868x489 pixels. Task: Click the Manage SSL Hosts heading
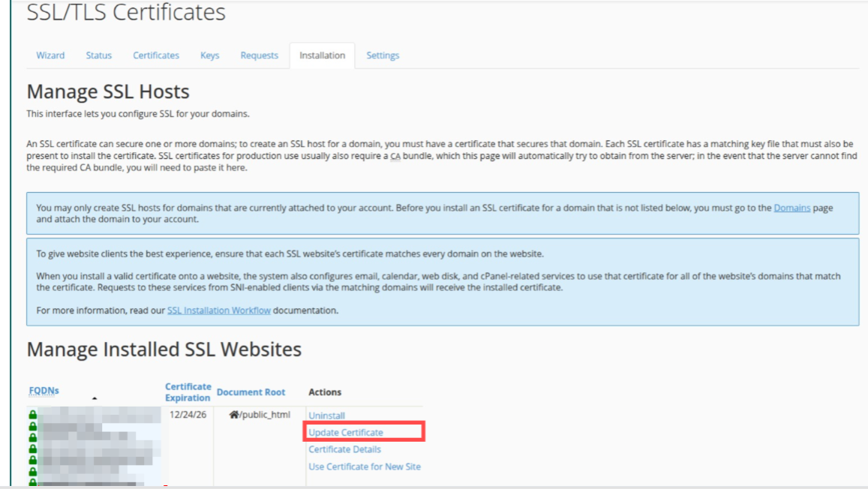point(108,91)
